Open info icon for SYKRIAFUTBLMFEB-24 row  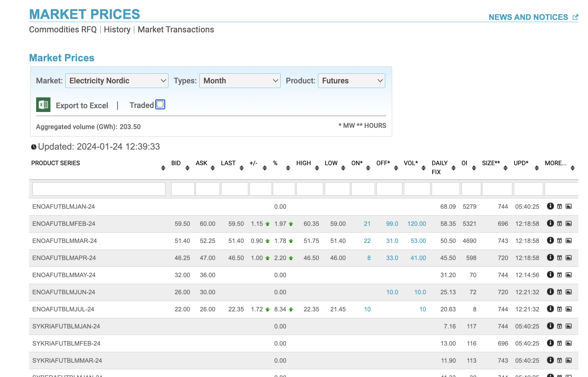[x=550, y=343]
